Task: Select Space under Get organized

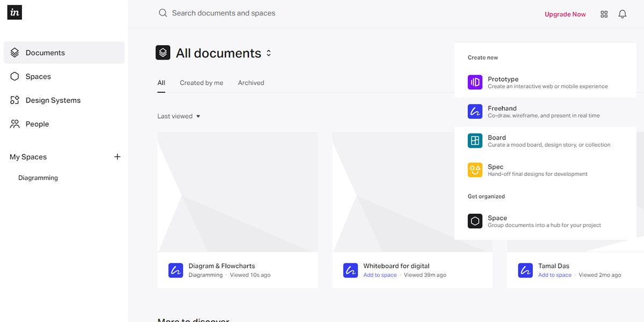Action: pyautogui.click(x=545, y=221)
